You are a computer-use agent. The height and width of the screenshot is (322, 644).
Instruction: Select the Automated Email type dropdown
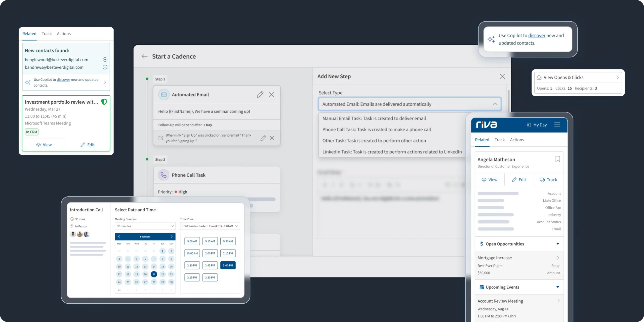tap(410, 104)
